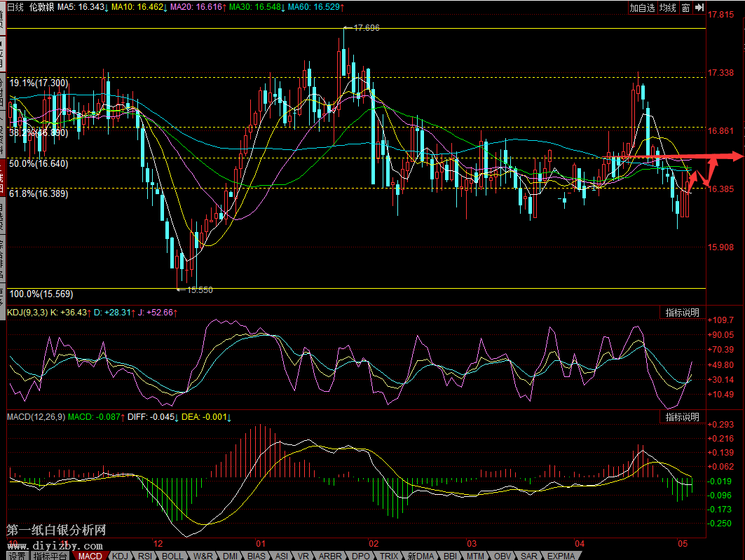Choose the EXPMA indicator tab

point(561,556)
